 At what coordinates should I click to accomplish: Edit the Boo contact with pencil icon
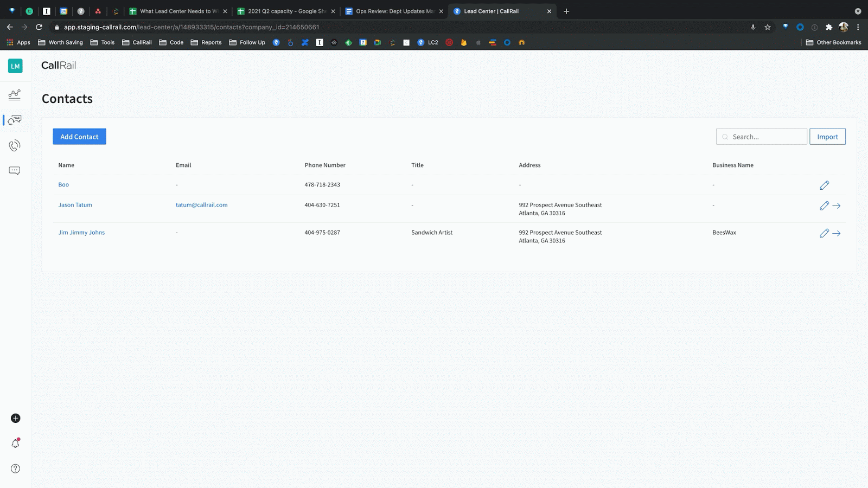coord(824,185)
